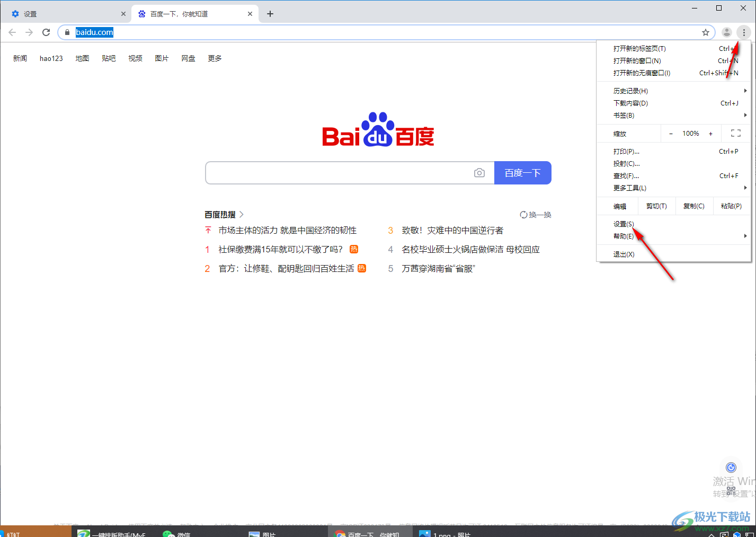Decrease zoom with the minus button
This screenshot has height=537, width=756.
click(x=671, y=134)
